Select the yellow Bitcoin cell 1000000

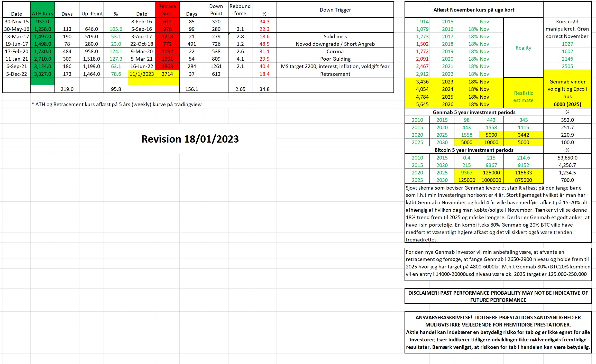(491, 180)
